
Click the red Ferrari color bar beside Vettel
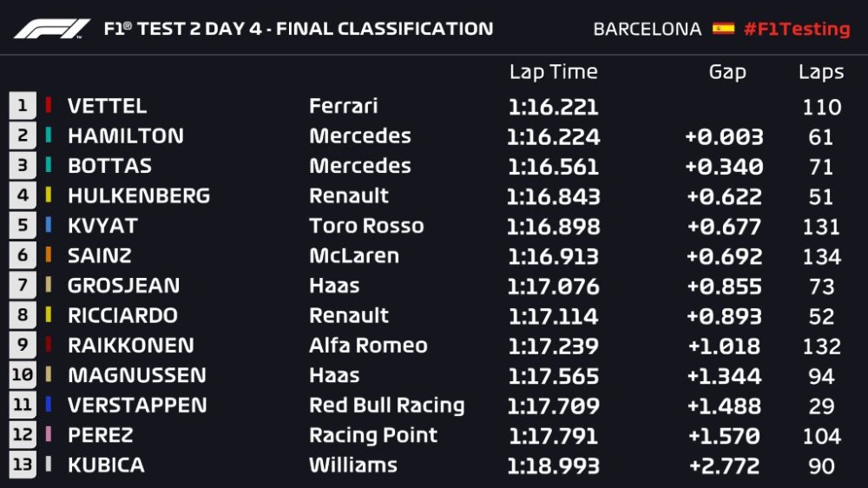click(49, 106)
